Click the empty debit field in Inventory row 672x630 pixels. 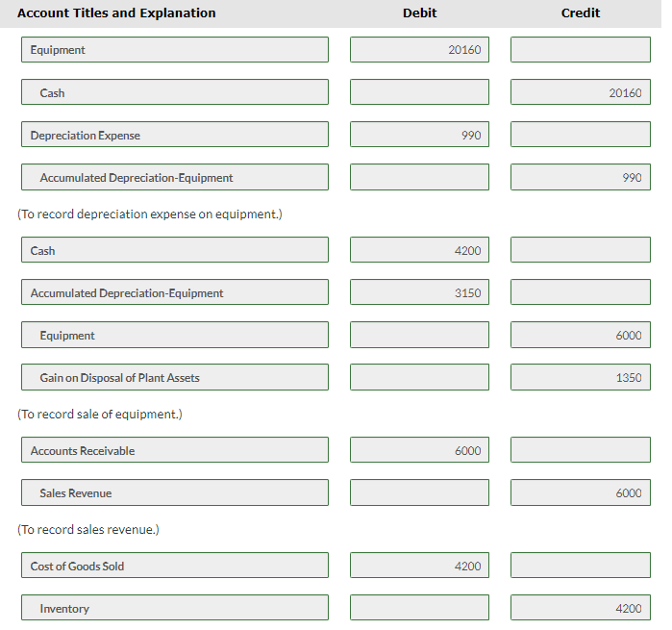[x=419, y=607]
